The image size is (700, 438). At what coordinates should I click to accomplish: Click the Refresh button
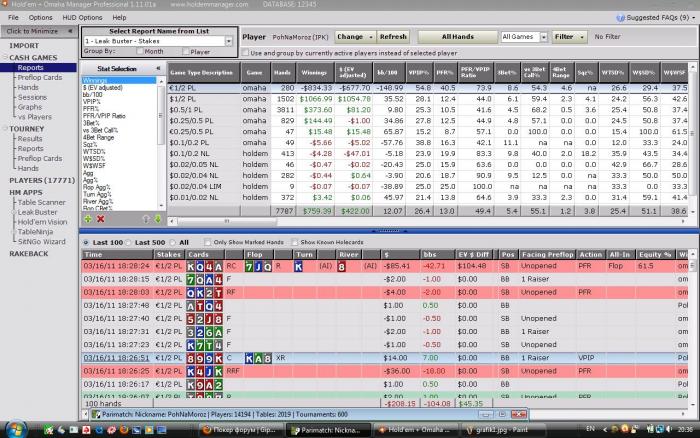[393, 37]
